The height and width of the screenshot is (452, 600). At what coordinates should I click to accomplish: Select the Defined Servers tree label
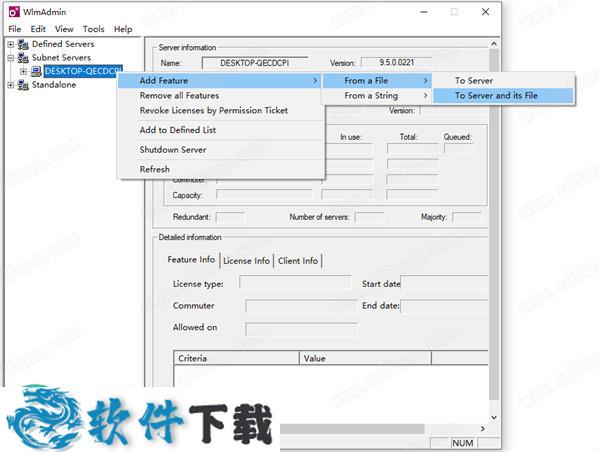pos(63,44)
